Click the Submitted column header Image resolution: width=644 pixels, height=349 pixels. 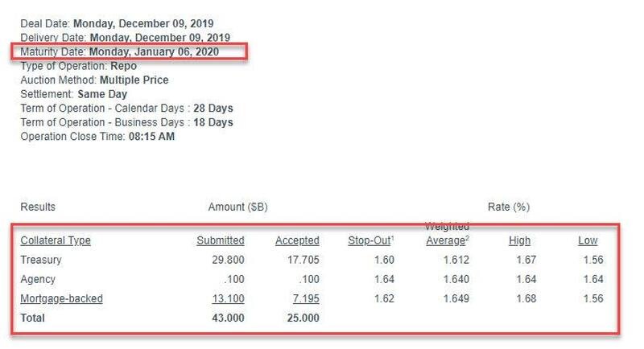221,240
